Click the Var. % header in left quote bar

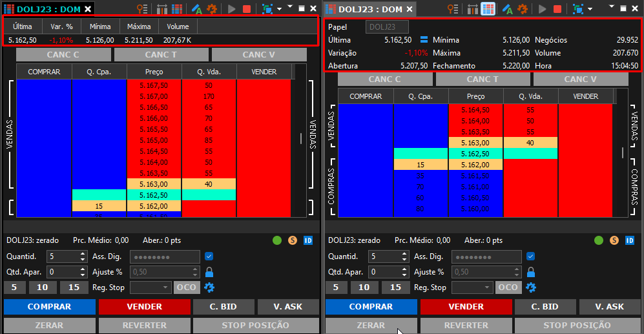(x=61, y=26)
